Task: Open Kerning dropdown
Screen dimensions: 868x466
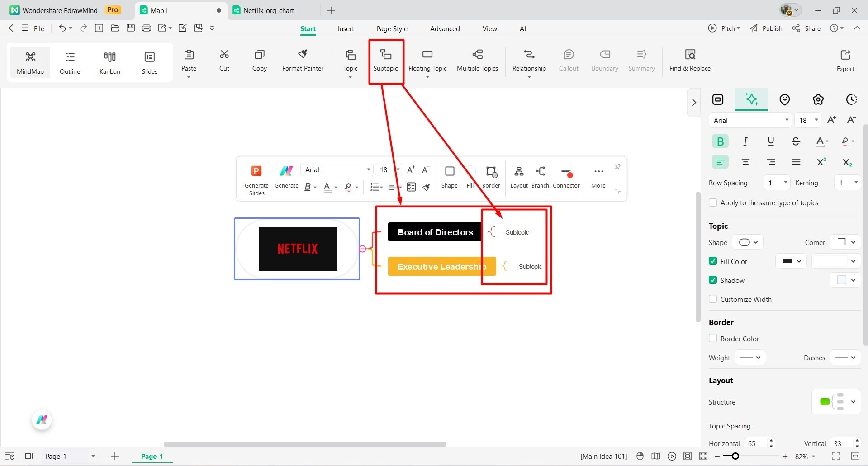Action: 847,183
